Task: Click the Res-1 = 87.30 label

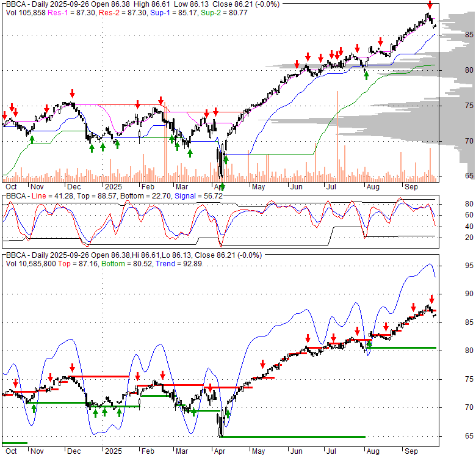Action: pyautogui.click(x=71, y=13)
